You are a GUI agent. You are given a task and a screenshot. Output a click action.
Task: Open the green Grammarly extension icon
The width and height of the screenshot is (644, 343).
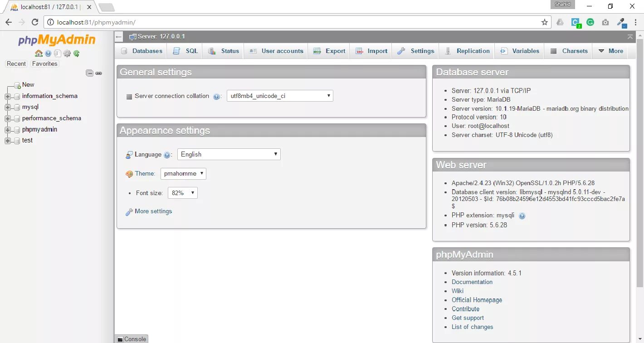(590, 22)
